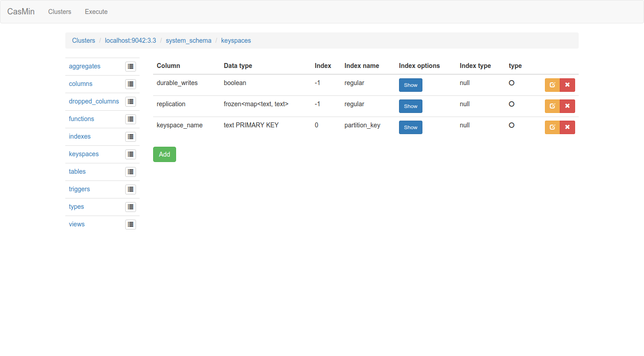Show index options for keyspace_name

tap(411, 127)
